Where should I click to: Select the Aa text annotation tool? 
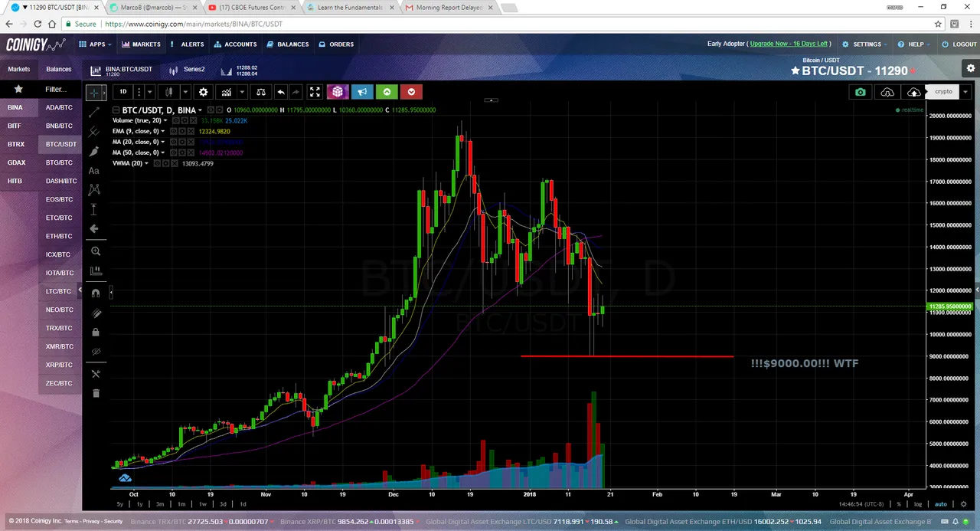pos(94,171)
